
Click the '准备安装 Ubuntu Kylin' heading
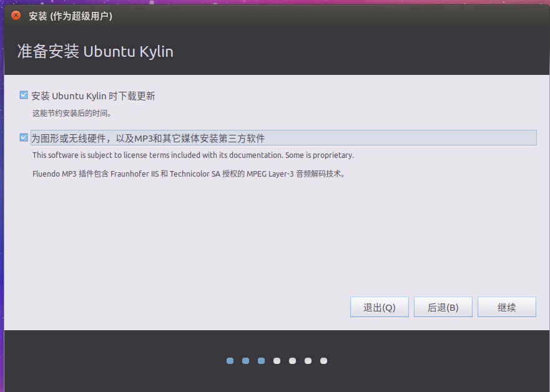tap(96, 51)
